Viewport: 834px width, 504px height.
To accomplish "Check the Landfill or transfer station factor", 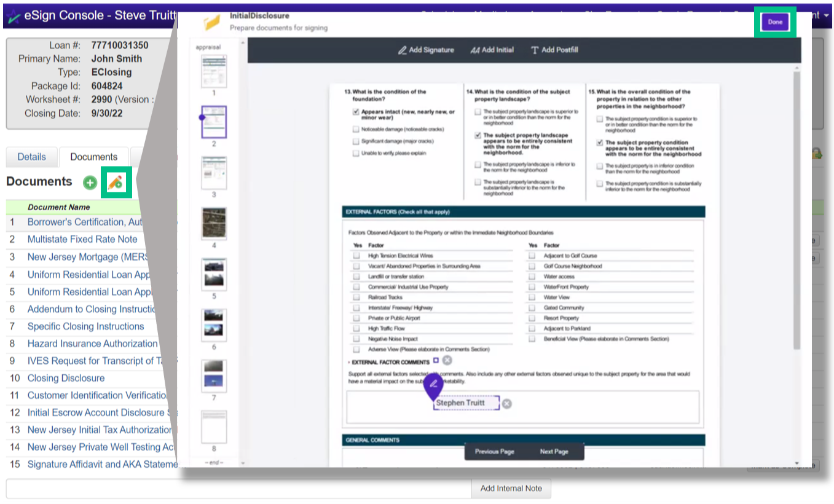I will 356,277.
